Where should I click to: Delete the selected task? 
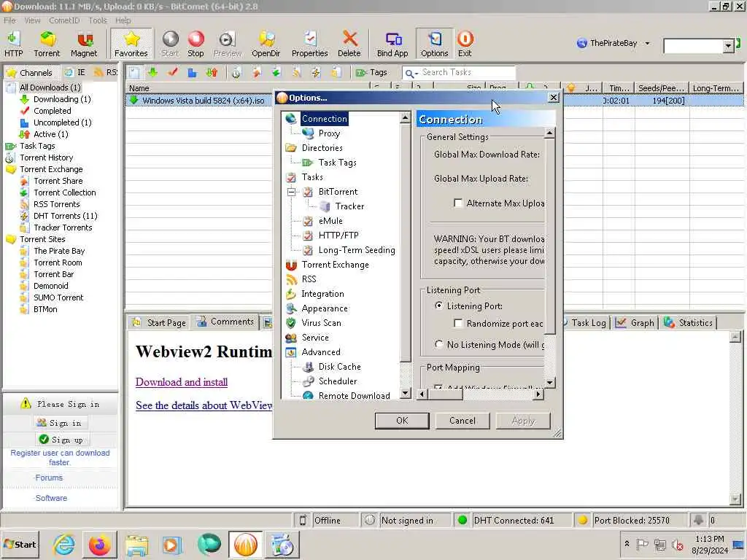tap(349, 44)
